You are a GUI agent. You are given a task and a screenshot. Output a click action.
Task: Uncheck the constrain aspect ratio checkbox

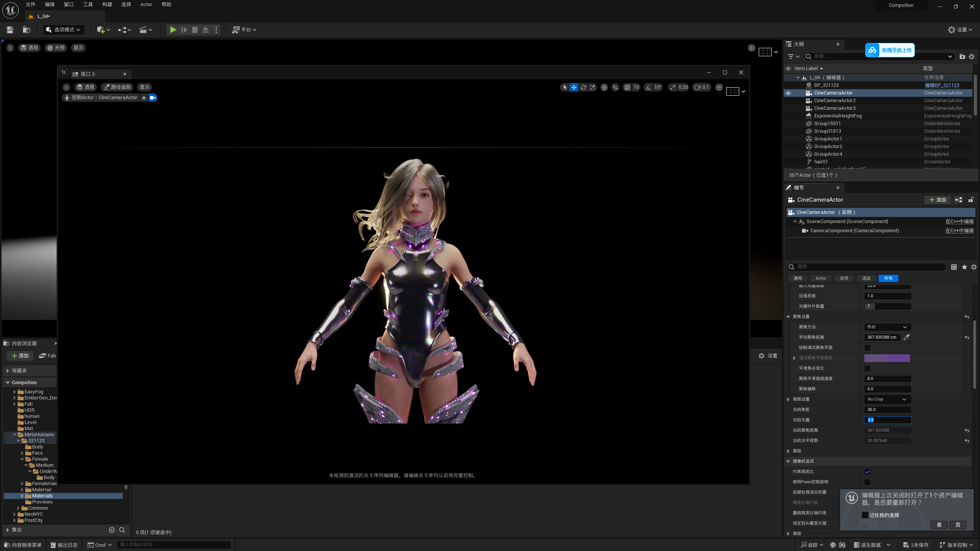pos(867,472)
